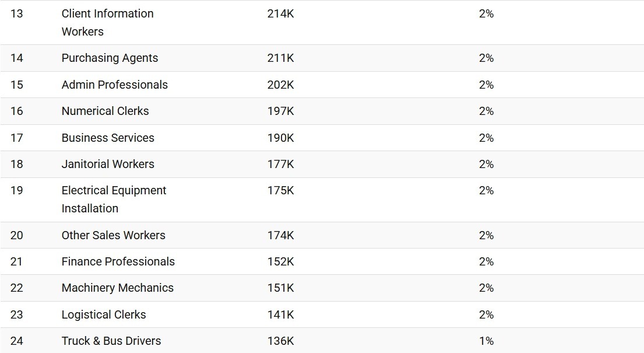Image resolution: width=644 pixels, height=353 pixels.
Task: Select the Client Information Workers row label
Action: click(x=108, y=22)
